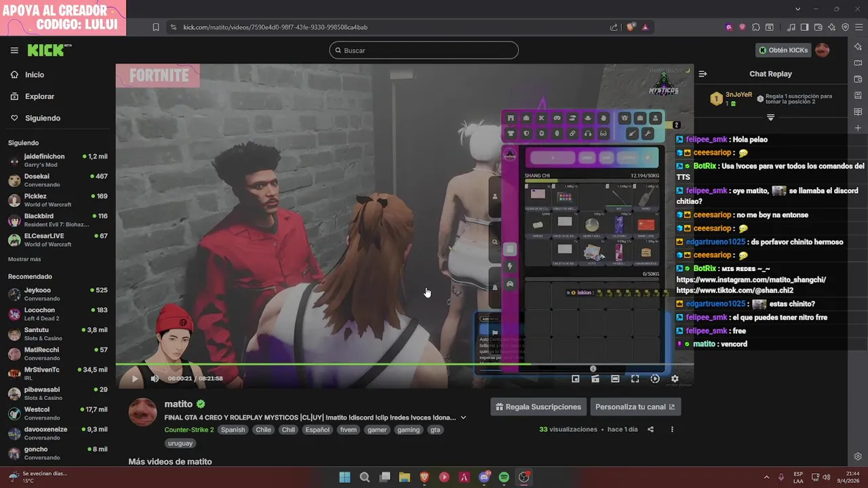Viewport: 868px width, 488px height.
Task: Open Leo AI sparkle toolbar icon
Action: coord(832,27)
